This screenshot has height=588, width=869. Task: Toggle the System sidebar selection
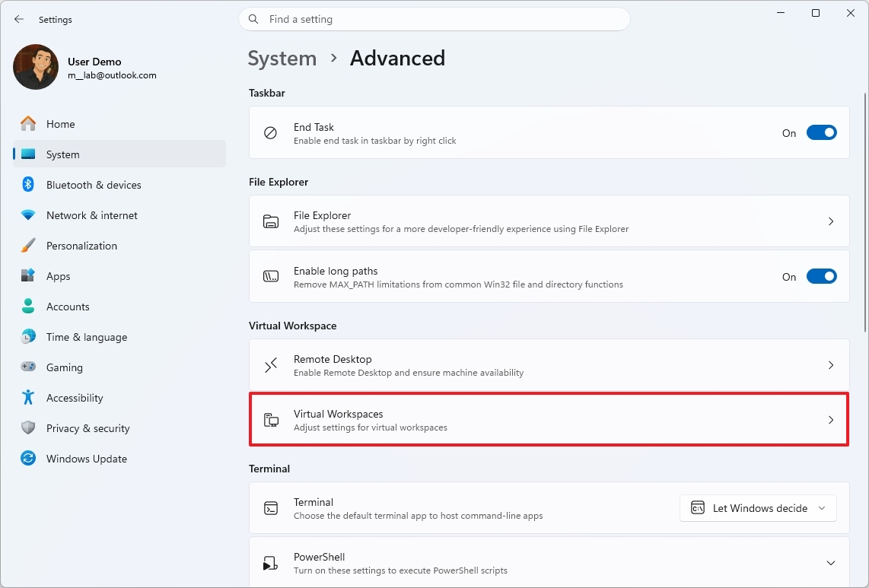pyautogui.click(x=64, y=154)
